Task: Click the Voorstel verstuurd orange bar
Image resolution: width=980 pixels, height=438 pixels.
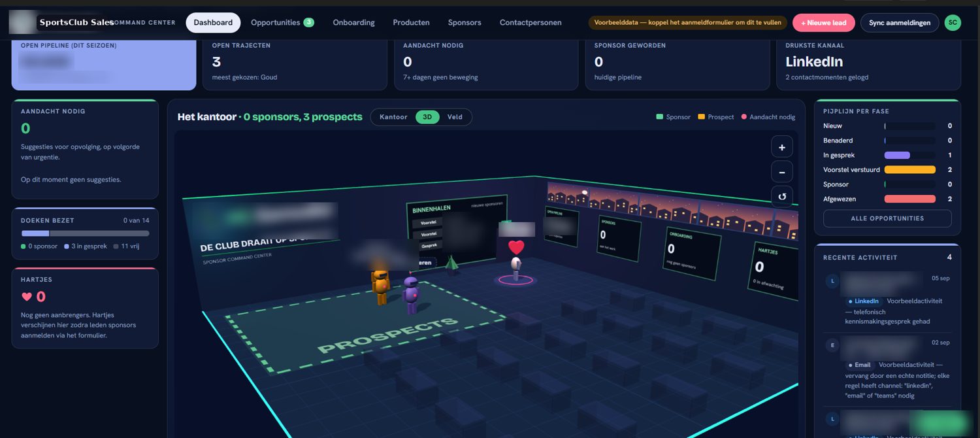Action: coord(909,169)
